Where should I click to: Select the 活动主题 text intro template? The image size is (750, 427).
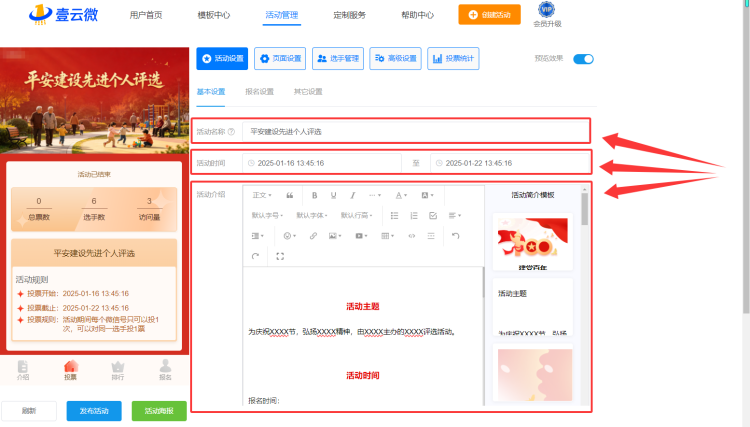tap(532, 307)
